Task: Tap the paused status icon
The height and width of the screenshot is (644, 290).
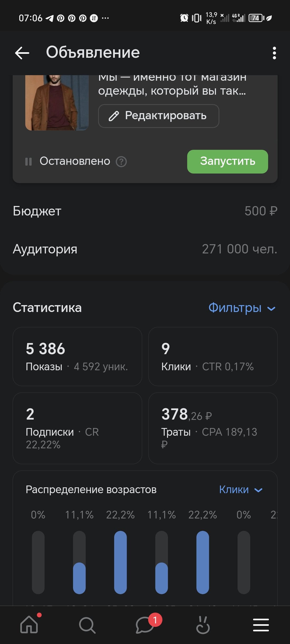Action: coord(28,161)
